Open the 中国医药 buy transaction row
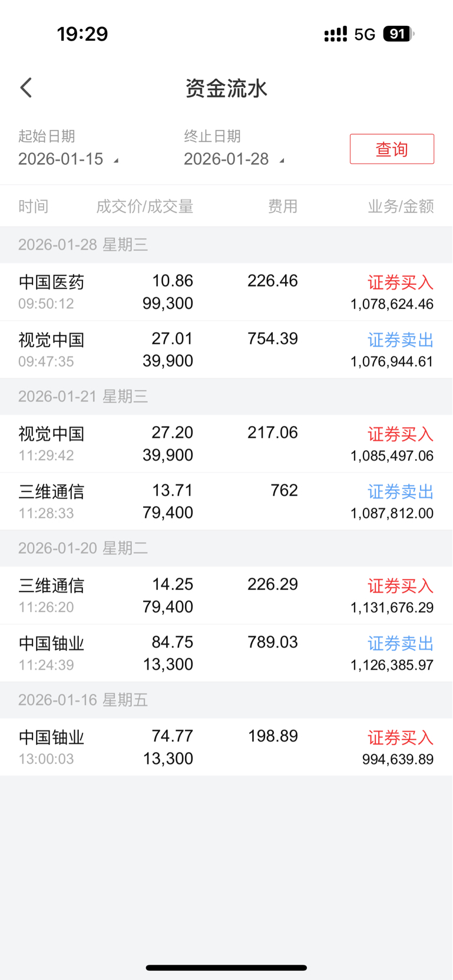Screen dimensions: 453x980 coord(226,292)
